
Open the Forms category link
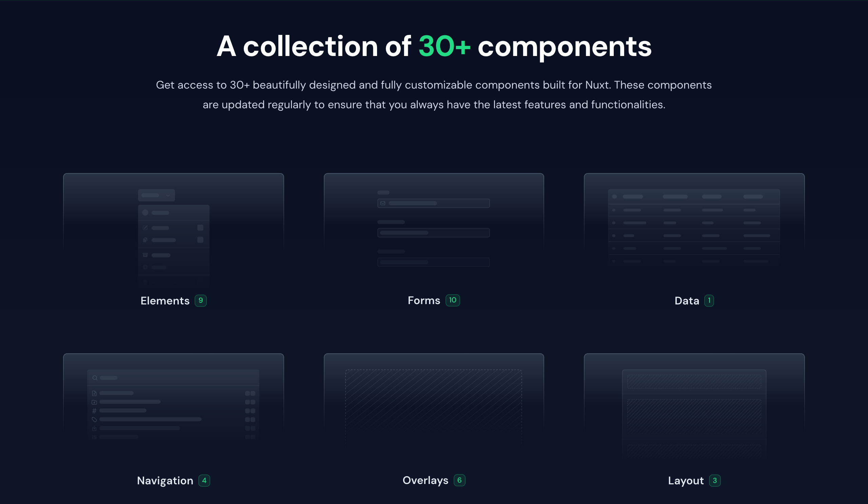(424, 300)
